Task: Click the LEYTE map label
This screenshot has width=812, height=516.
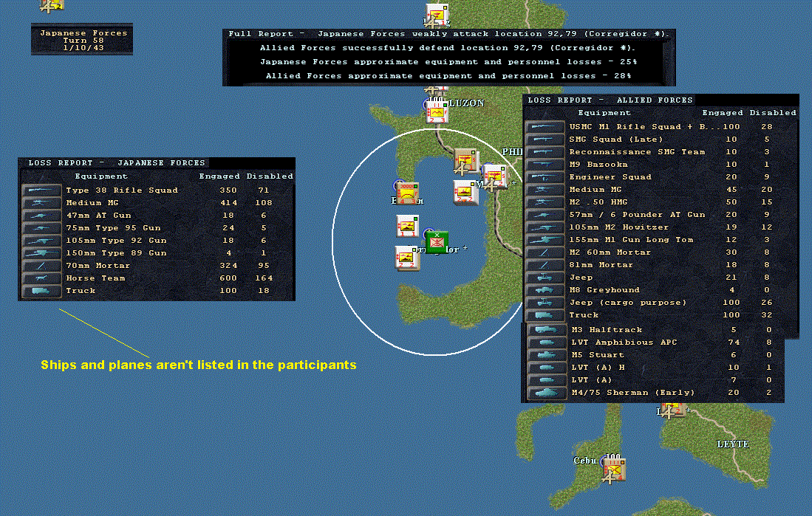Action: coord(733,444)
